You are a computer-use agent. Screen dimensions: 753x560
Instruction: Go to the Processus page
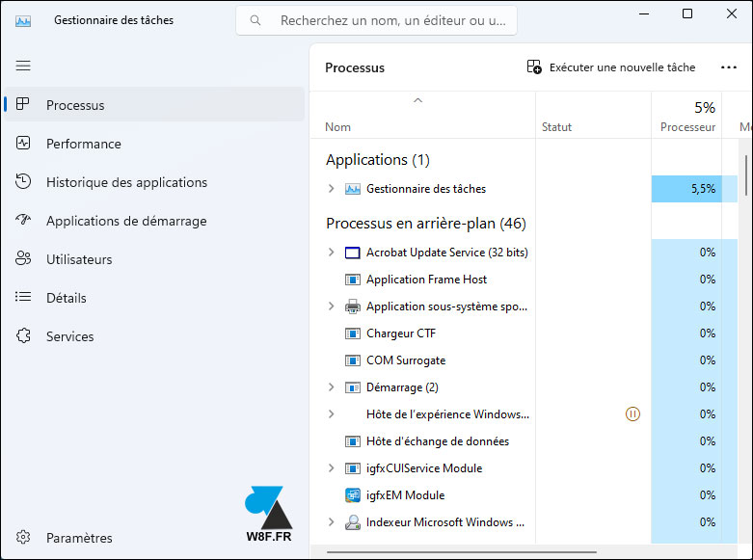click(x=154, y=104)
